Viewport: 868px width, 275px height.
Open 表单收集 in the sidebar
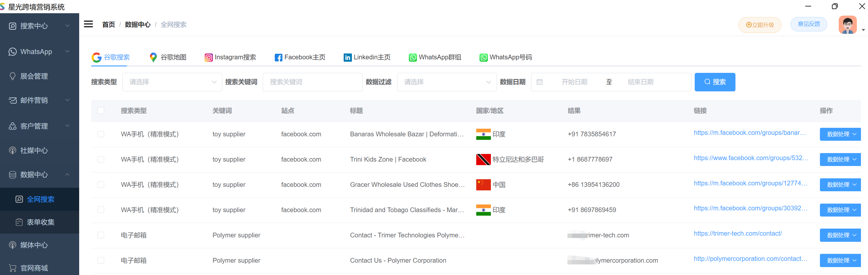coord(40,222)
